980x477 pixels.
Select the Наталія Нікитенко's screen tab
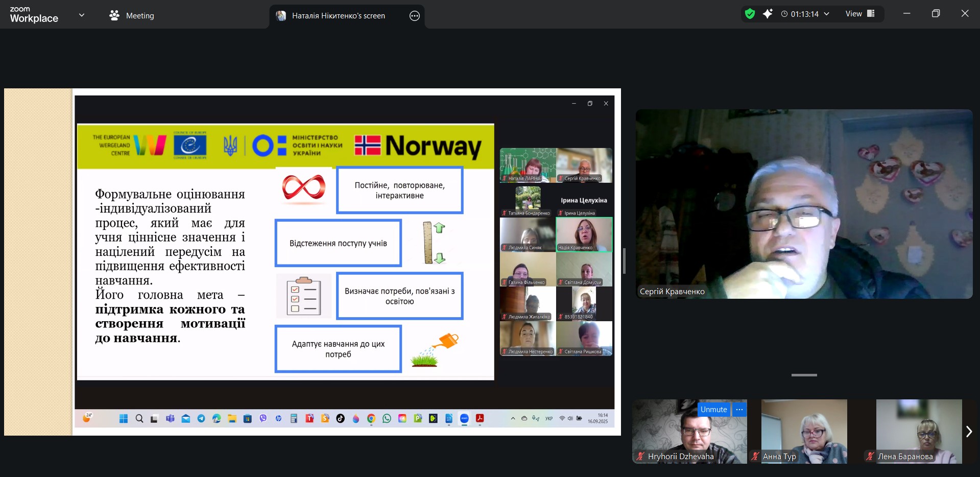click(x=338, y=16)
